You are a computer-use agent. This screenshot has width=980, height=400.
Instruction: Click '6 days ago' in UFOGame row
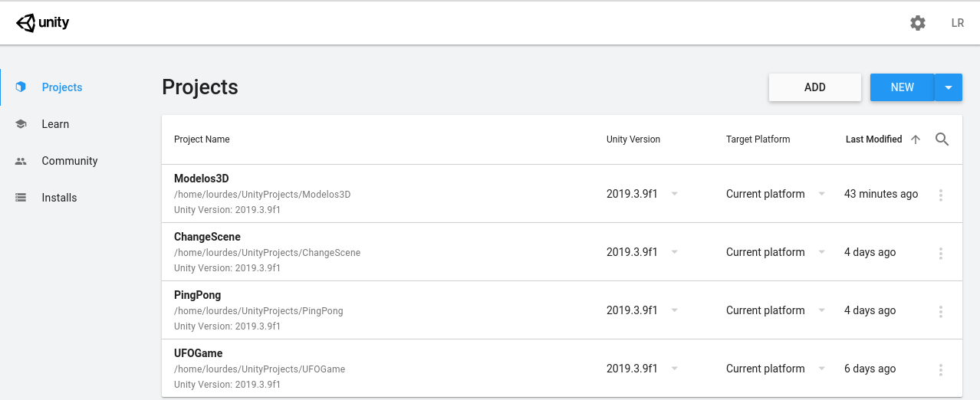click(x=870, y=369)
